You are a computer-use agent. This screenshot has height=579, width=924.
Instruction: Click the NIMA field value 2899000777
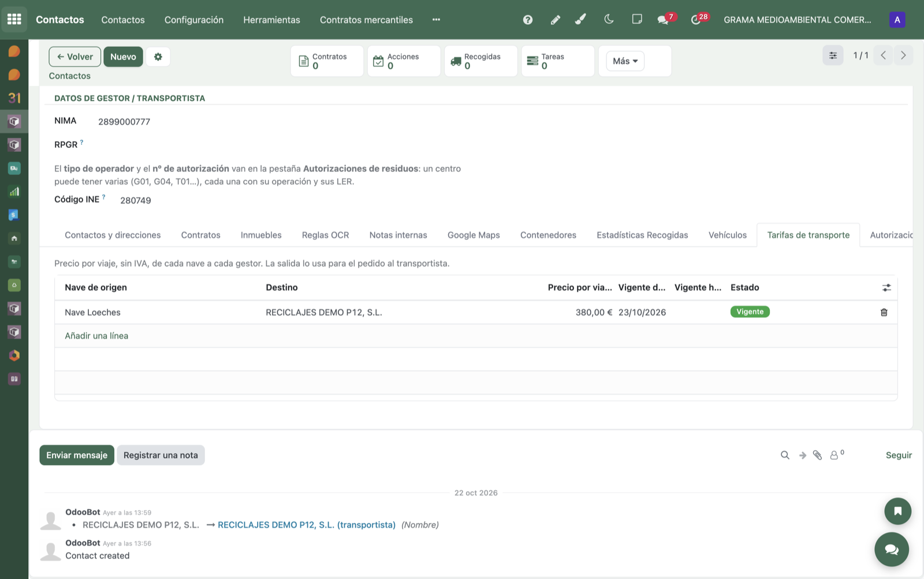click(124, 122)
